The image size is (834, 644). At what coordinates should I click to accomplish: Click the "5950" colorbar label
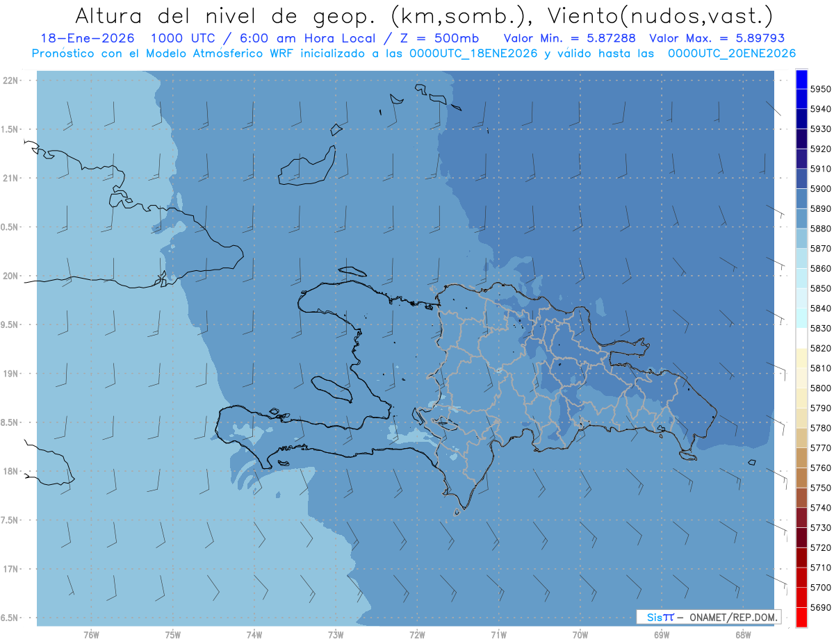[820, 89]
